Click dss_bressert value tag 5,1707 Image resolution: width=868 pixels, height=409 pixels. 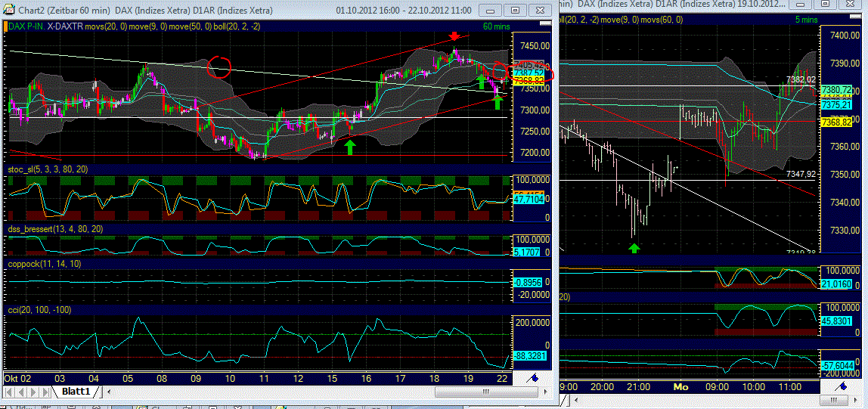point(525,252)
